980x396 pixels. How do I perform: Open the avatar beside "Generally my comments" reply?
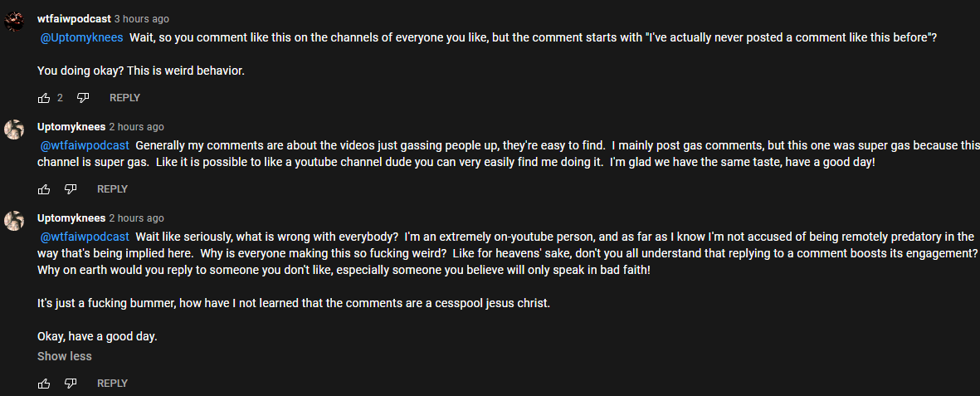click(14, 130)
